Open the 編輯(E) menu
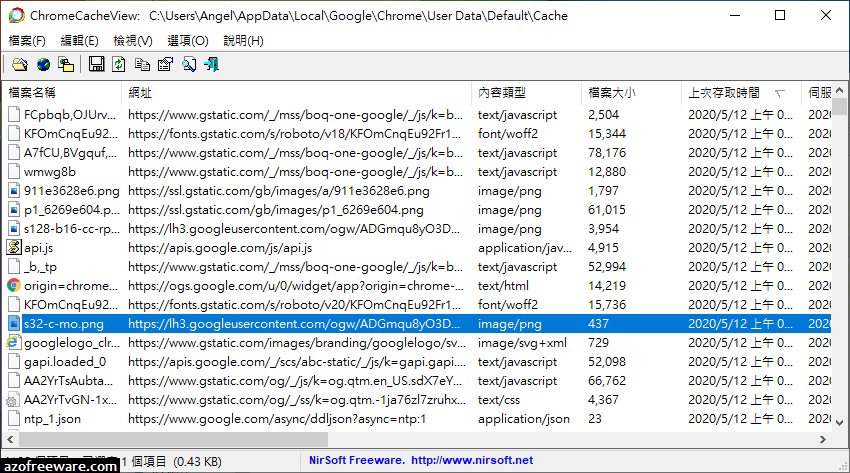This screenshot has width=850, height=473. [79, 41]
